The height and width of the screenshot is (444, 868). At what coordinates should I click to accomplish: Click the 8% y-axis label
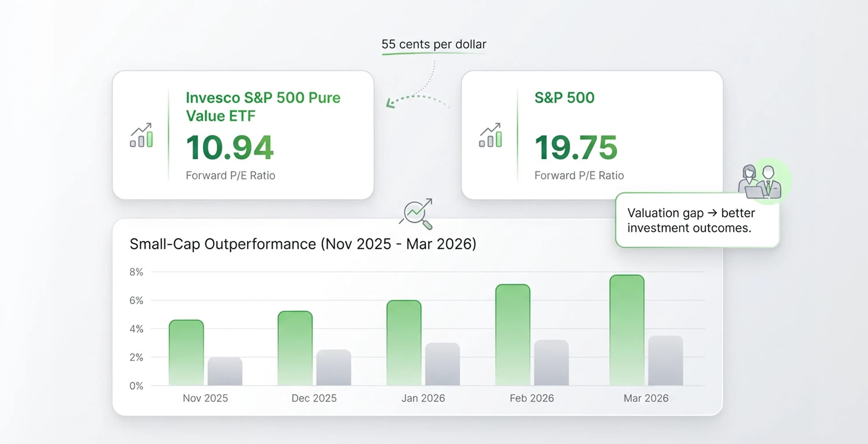click(x=137, y=272)
